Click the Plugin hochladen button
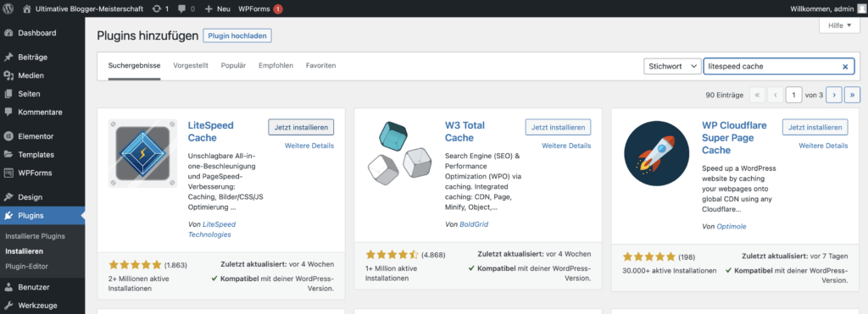This screenshot has height=314, width=868. point(237,36)
